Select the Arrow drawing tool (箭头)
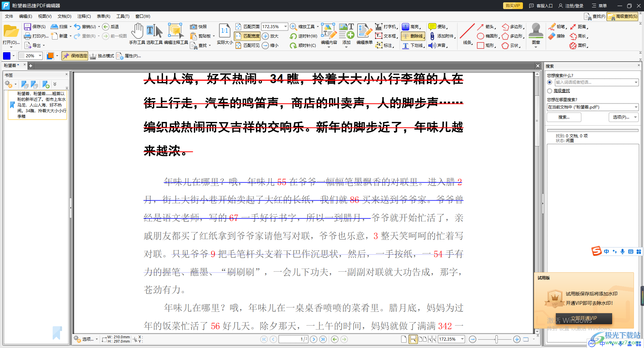The width and height of the screenshot is (644, 348). point(486,26)
